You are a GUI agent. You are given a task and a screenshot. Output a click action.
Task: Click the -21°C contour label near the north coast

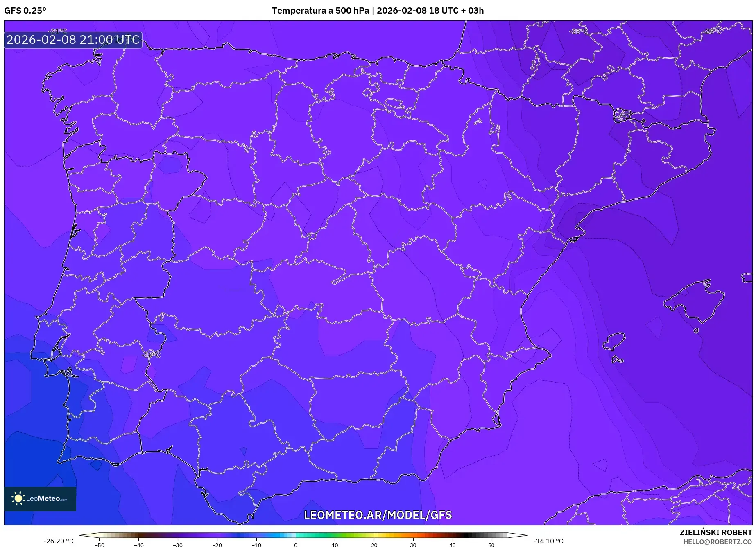58,31
